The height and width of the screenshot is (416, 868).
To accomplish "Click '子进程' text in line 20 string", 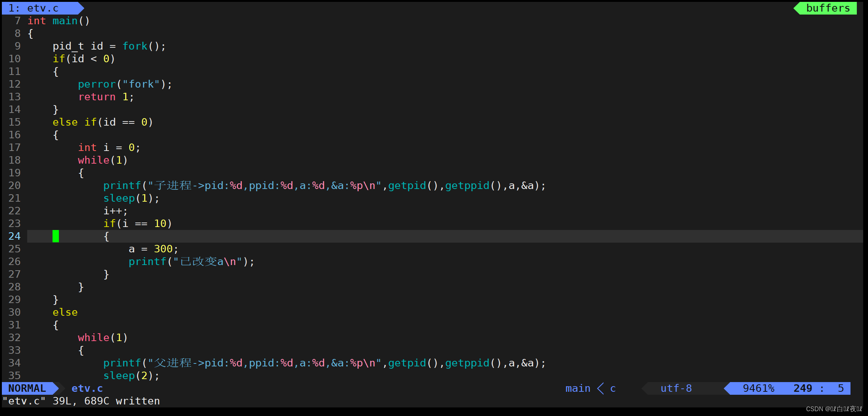I will [173, 186].
